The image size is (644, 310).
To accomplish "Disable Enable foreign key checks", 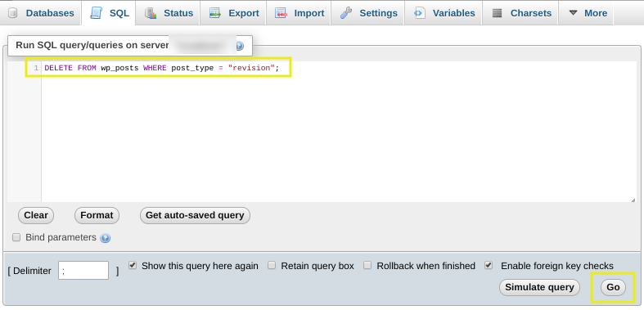I will tap(489, 265).
